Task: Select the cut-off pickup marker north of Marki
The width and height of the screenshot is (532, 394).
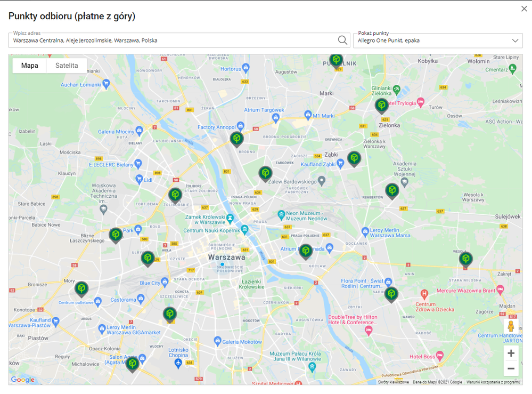Action: pyautogui.click(x=336, y=61)
